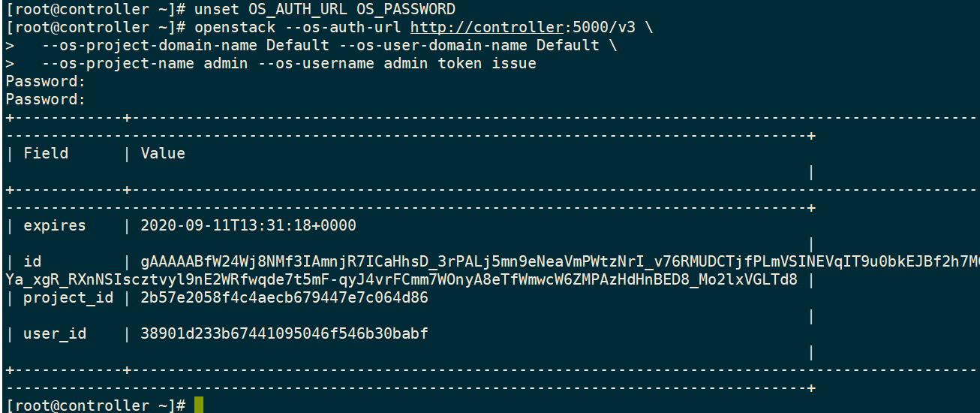Click the 'user_id' field label
Image resolution: width=980 pixels, height=413 pixels.
point(55,333)
